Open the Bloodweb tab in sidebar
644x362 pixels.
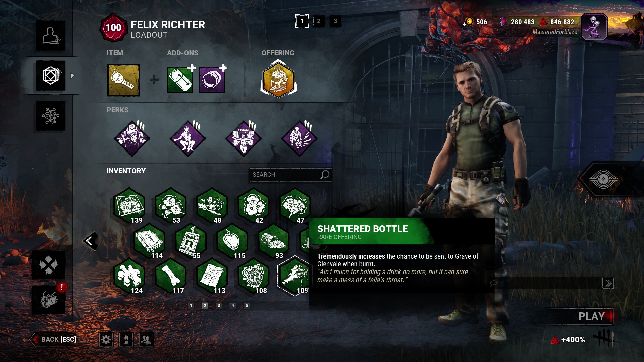click(51, 116)
